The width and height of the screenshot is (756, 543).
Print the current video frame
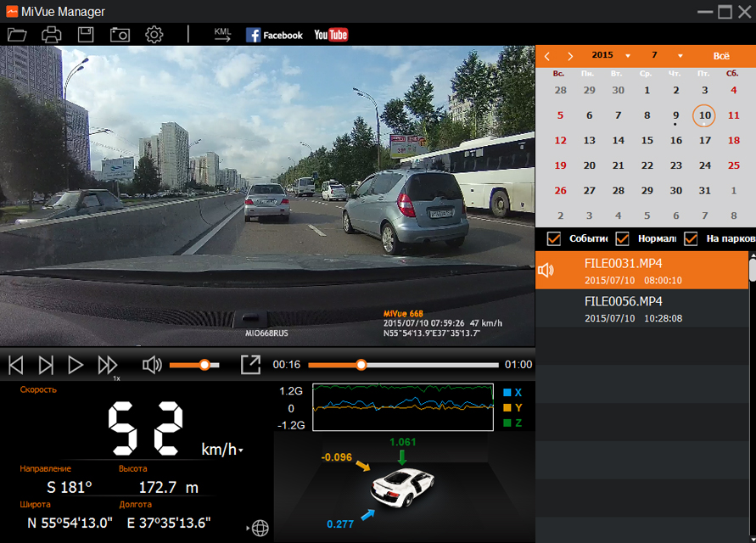[x=51, y=34]
